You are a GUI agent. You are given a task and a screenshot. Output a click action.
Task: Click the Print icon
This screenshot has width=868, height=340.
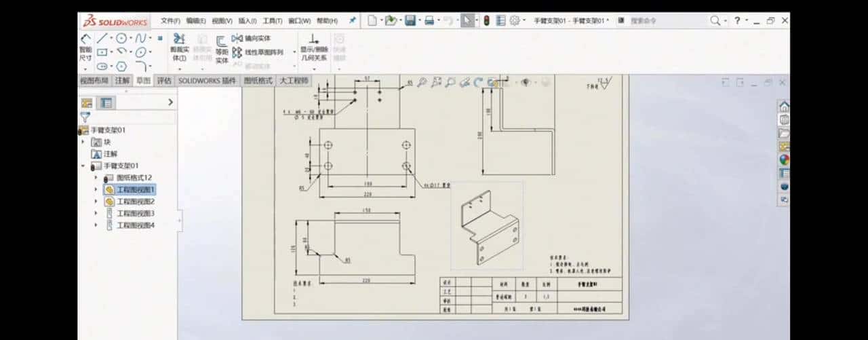[x=429, y=21]
